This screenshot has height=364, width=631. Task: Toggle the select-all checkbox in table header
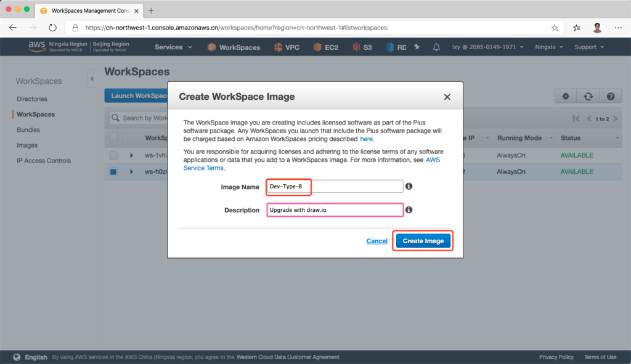[x=113, y=137]
